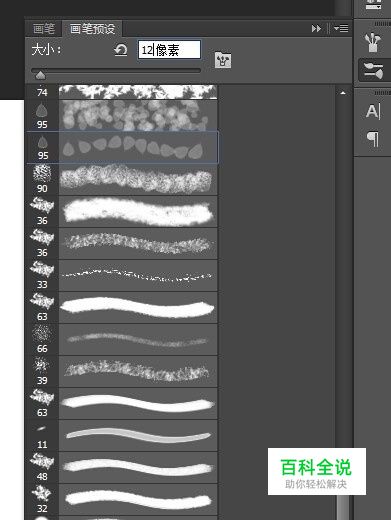Screen dimensions: 391x520
Task: Select the selected leaf brush preset 95
Action: pyautogui.click(x=122, y=147)
